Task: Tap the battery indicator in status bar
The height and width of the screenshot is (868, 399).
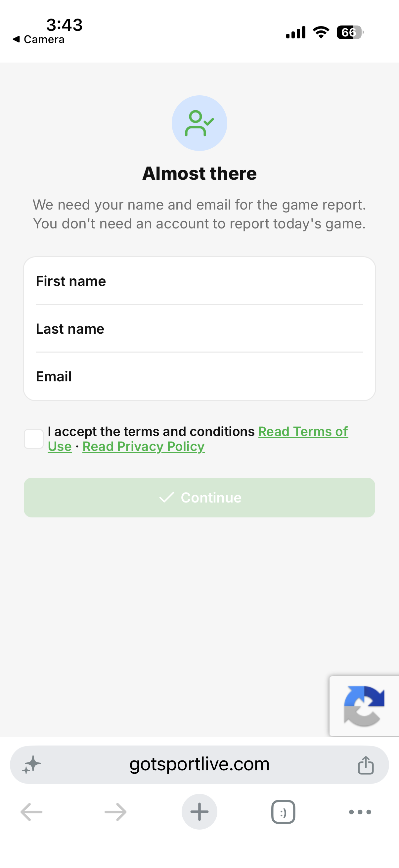Action: (x=350, y=32)
